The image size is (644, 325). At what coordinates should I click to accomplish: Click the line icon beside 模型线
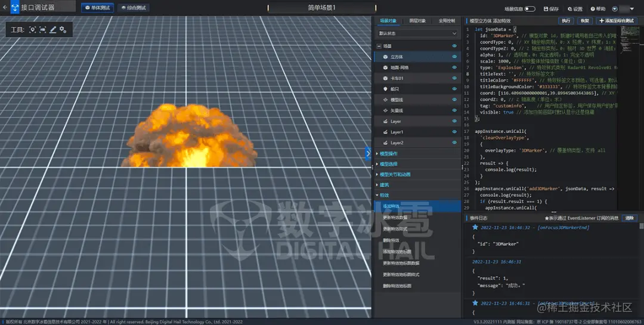385,100
